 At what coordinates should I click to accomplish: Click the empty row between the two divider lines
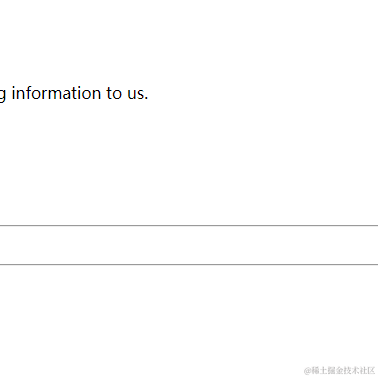(x=189, y=245)
